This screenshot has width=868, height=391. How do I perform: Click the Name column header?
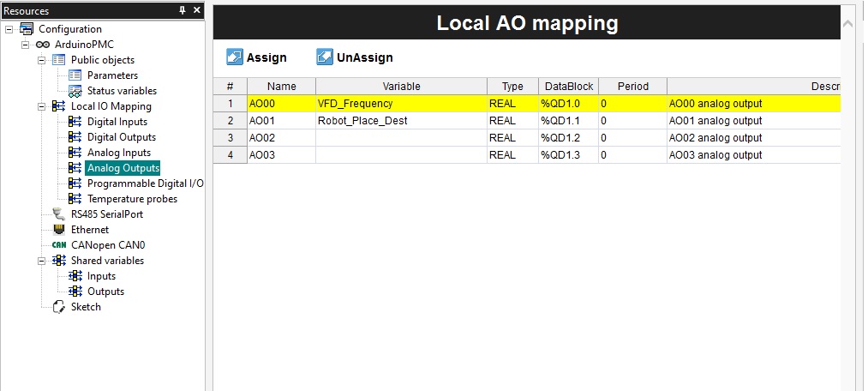point(281,87)
